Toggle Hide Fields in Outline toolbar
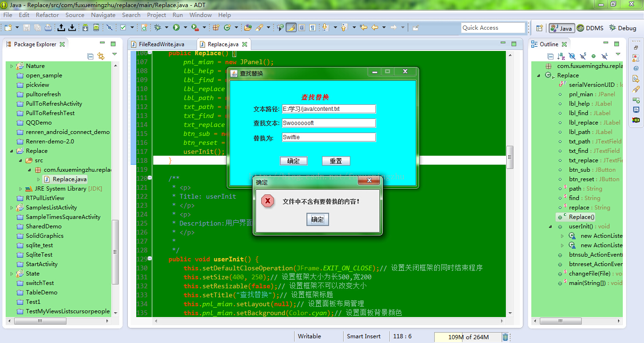This screenshot has width=644, height=343. click(572, 56)
